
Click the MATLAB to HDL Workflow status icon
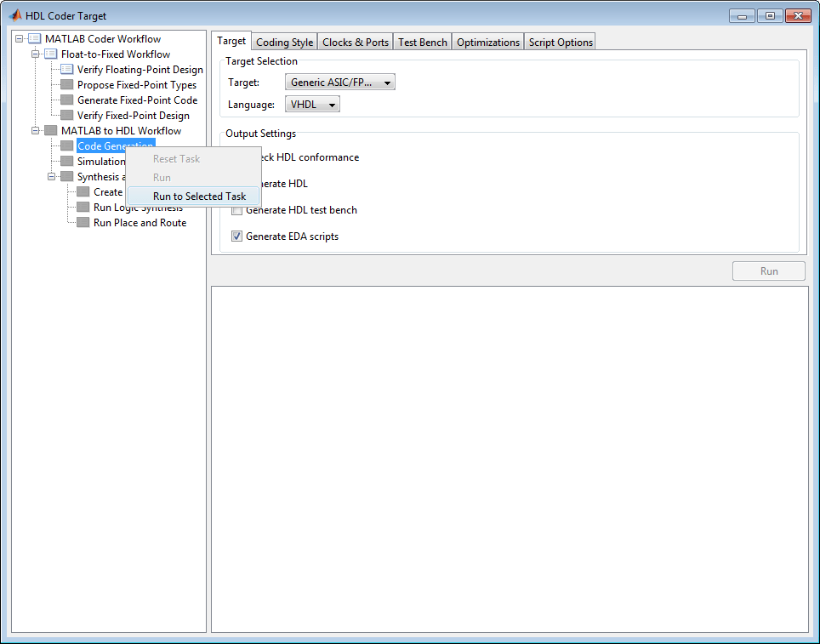tap(51, 130)
